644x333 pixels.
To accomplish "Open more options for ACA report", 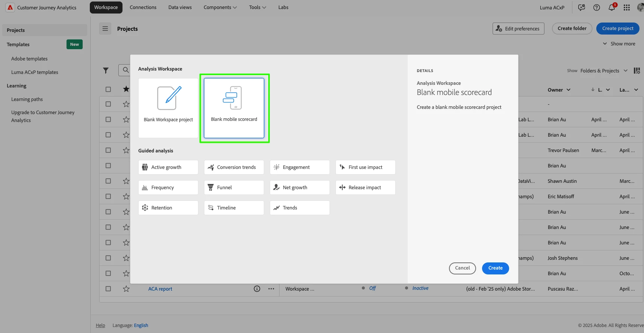I will click(x=271, y=289).
